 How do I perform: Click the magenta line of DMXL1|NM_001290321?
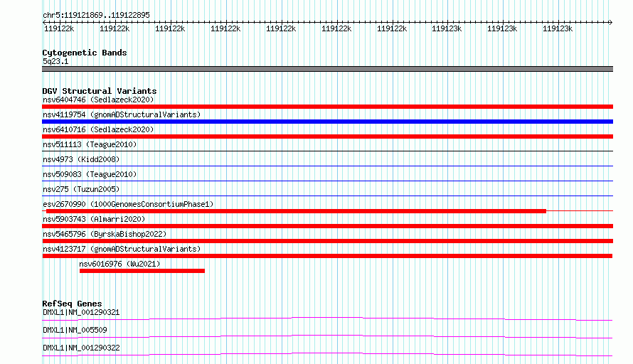click(x=327, y=318)
